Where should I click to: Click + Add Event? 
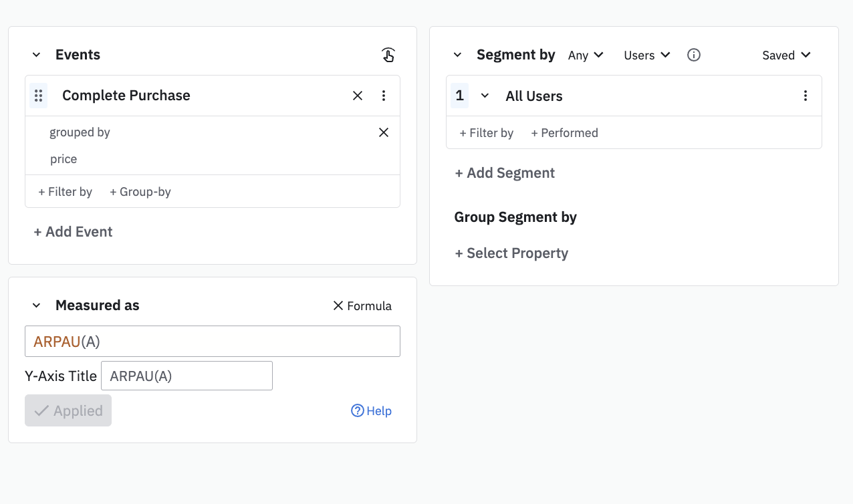(x=74, y=232)
